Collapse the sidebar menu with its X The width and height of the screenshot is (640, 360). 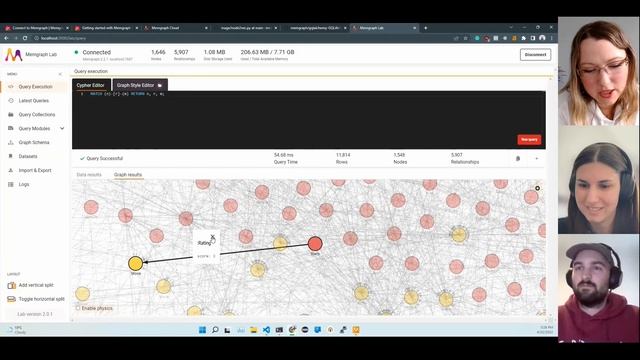point(60,74)
